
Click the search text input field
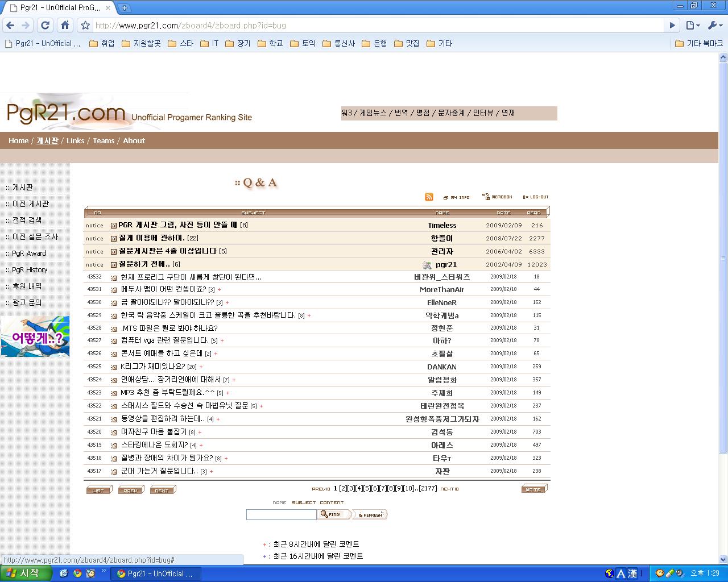pos(281,514)
